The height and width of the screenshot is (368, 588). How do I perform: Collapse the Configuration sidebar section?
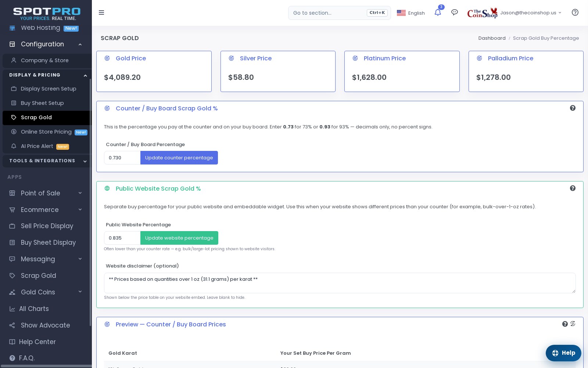pyautogui.click(x=80, y=44)
